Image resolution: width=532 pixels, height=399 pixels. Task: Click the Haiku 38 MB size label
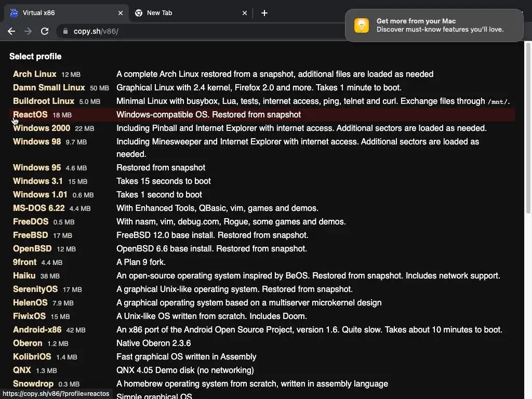(50, 276)
